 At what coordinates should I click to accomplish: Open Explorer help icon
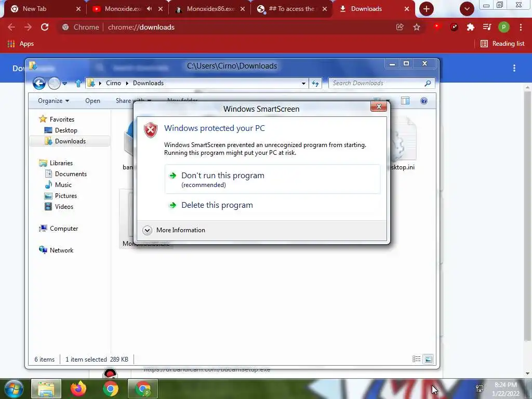[424, 101]
